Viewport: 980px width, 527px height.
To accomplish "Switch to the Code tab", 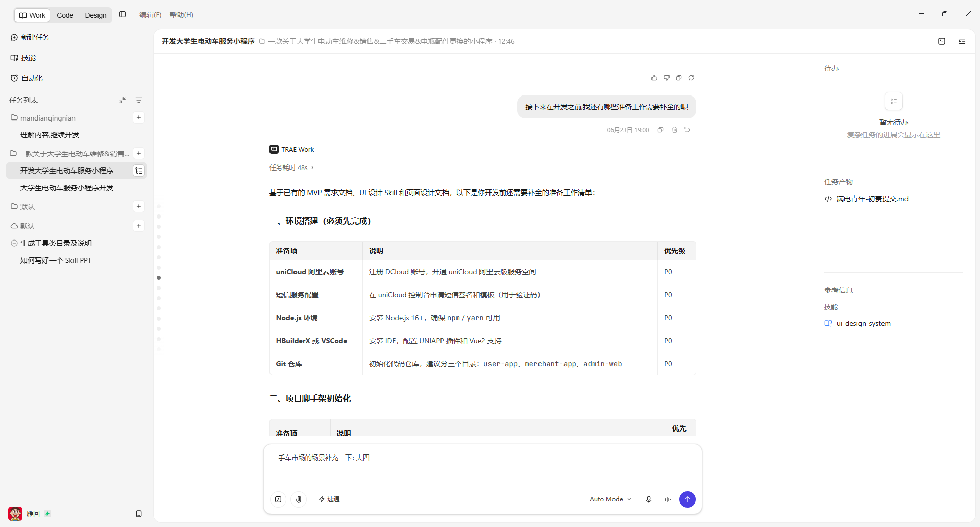I will coord(65,15).
